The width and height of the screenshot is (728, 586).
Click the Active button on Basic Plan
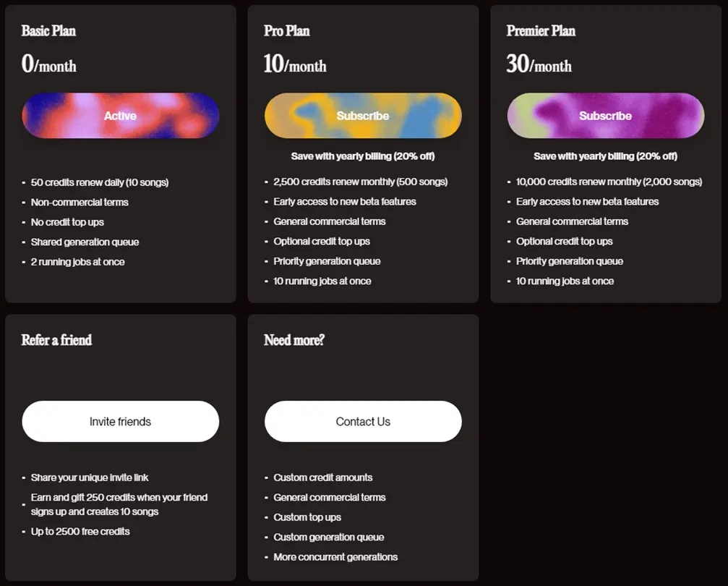[x=120, y=115]
